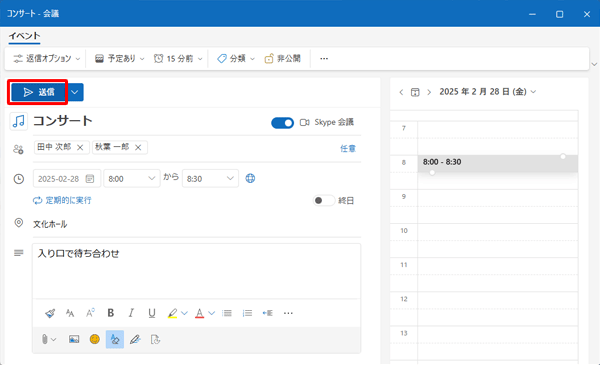Toggle the formatting options button

click(115, 339)
